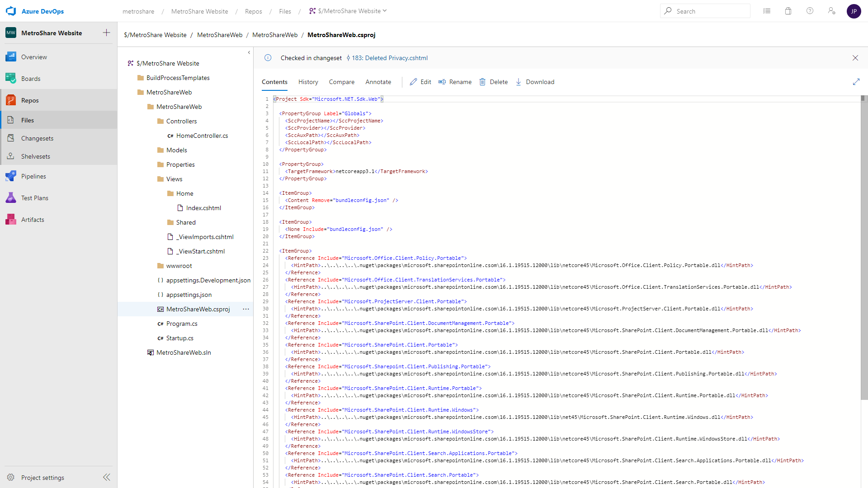Select Shelvesets under Repos
Screen dimensions: 868x488
tap(59, 156)
